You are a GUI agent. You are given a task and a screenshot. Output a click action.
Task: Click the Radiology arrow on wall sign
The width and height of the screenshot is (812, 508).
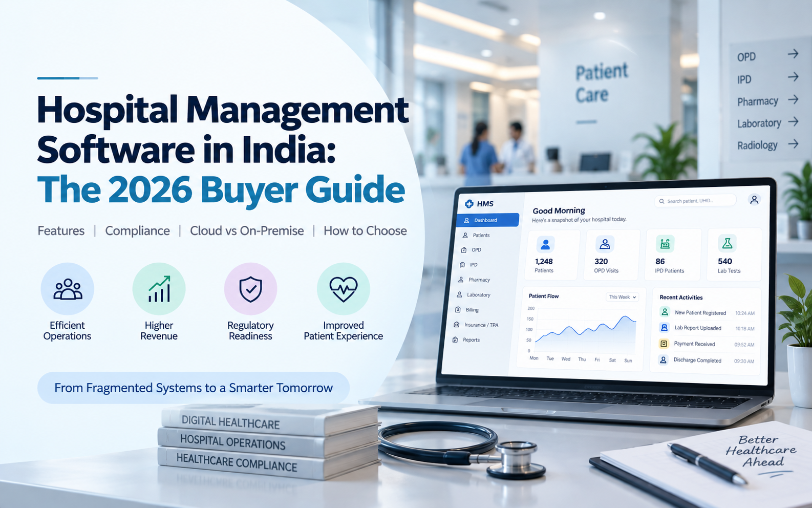point(793,144)
